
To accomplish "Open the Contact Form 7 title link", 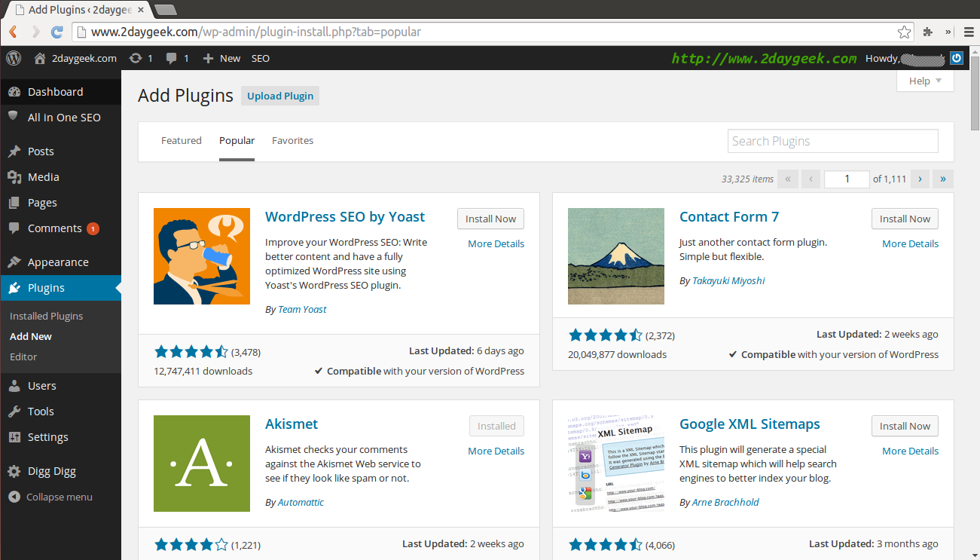I will [x=729, y=217].
